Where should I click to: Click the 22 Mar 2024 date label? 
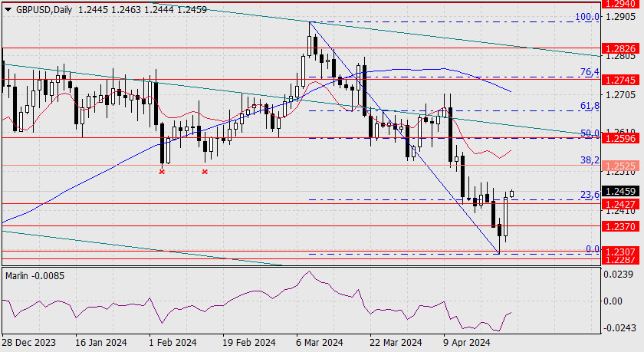[x=396, y=342]
